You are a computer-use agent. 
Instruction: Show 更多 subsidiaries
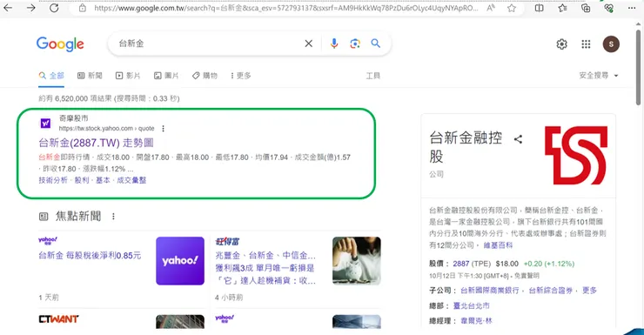click(589, 291)
